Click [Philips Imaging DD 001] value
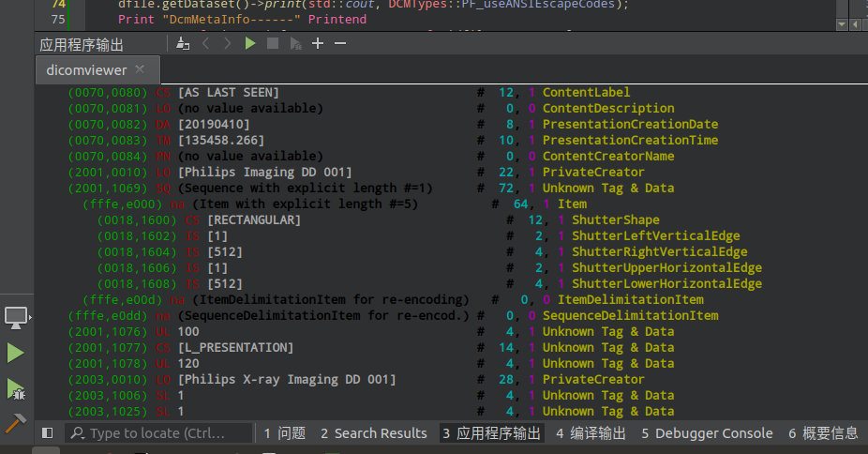The image size is (868, 454). [264, 173]
